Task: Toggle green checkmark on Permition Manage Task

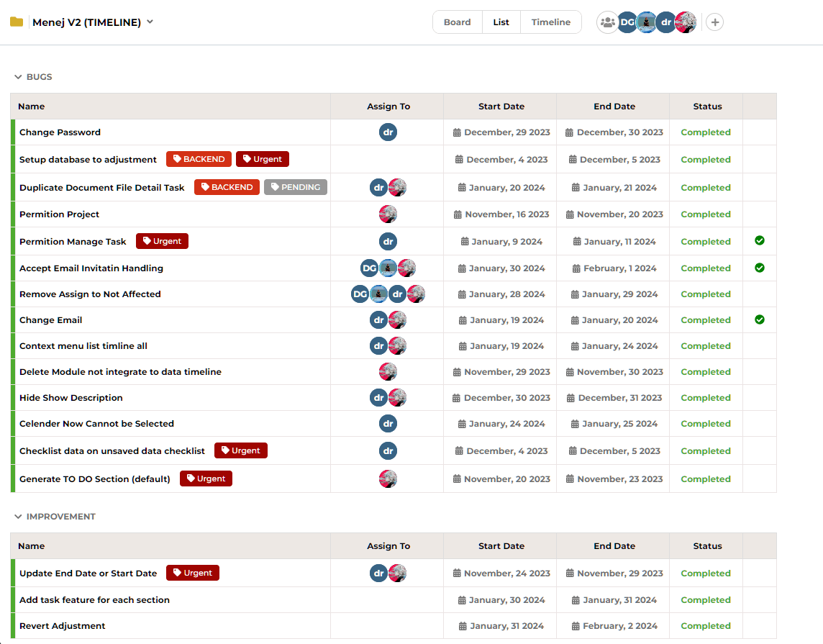Action: [760, 240]
